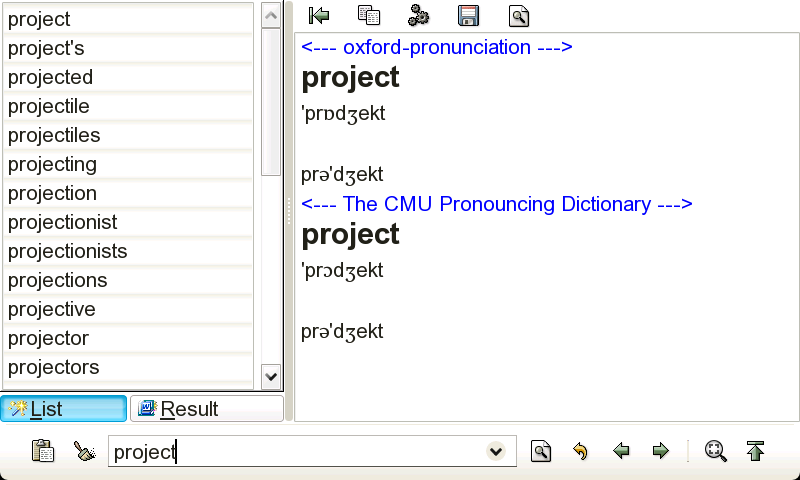Click the yellow undo arrow icon

[x=580, y=452]
